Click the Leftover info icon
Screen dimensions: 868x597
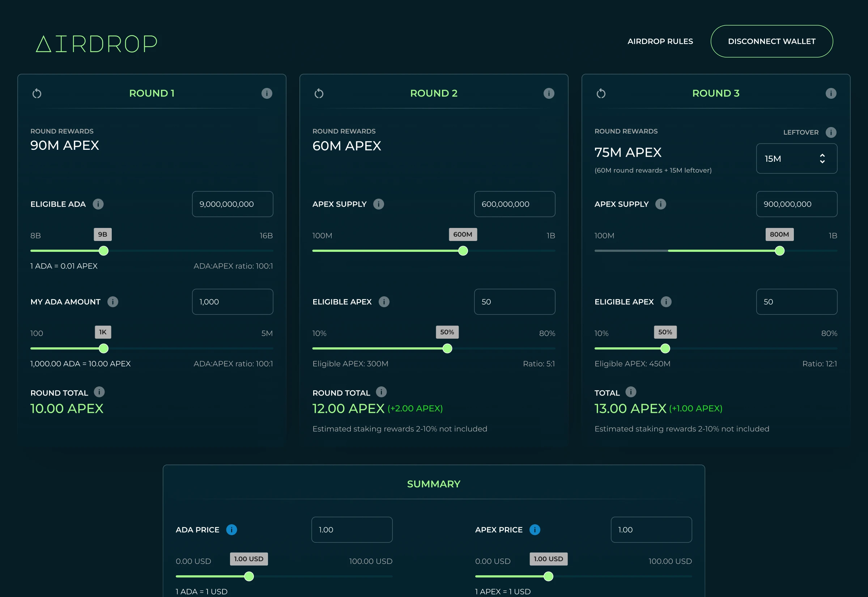coord(831,132)
